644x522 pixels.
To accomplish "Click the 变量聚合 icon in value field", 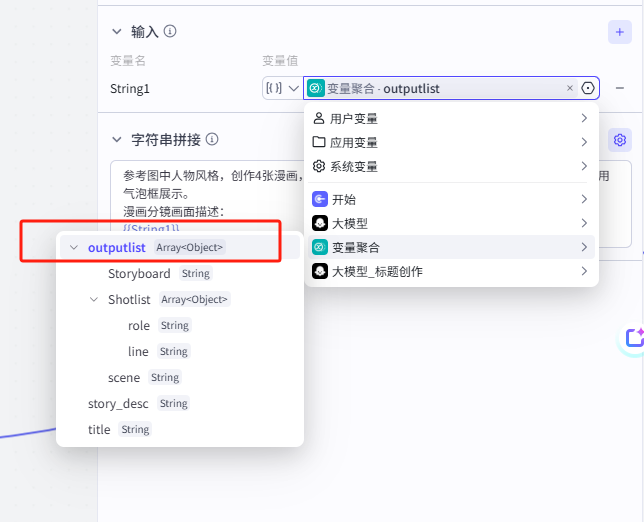I will (315, 88).
